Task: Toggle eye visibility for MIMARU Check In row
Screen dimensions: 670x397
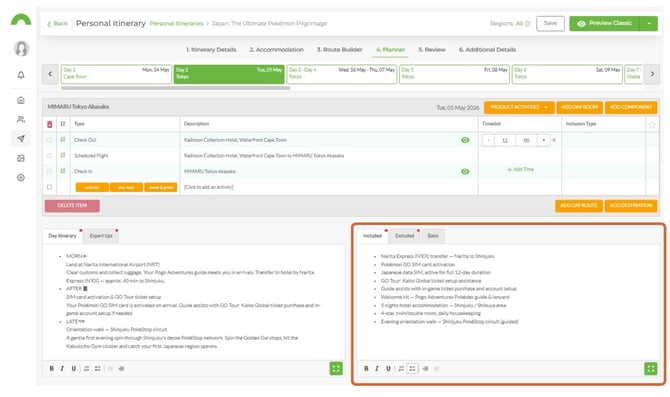Action: tap(465, 171)
